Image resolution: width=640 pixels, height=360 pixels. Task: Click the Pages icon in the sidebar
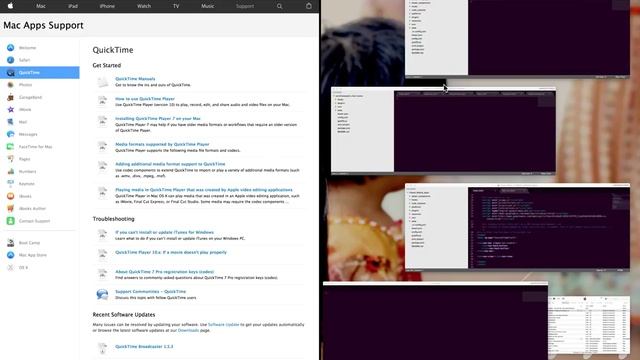pos(11,159)
